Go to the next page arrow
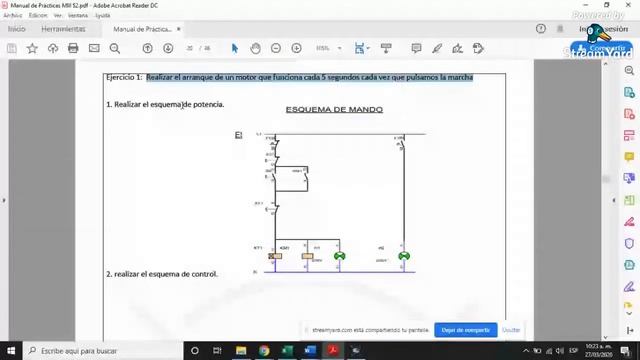Viewport: 640px width, 360px height. [168, 49]
